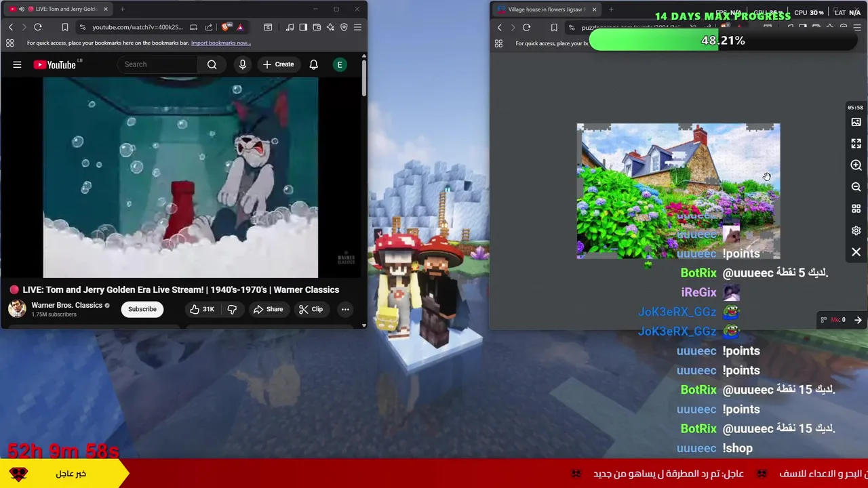The image size is (868, 488).
Task: Open the puzzle window's browser hamburger menu
Action: coord(856,28)
